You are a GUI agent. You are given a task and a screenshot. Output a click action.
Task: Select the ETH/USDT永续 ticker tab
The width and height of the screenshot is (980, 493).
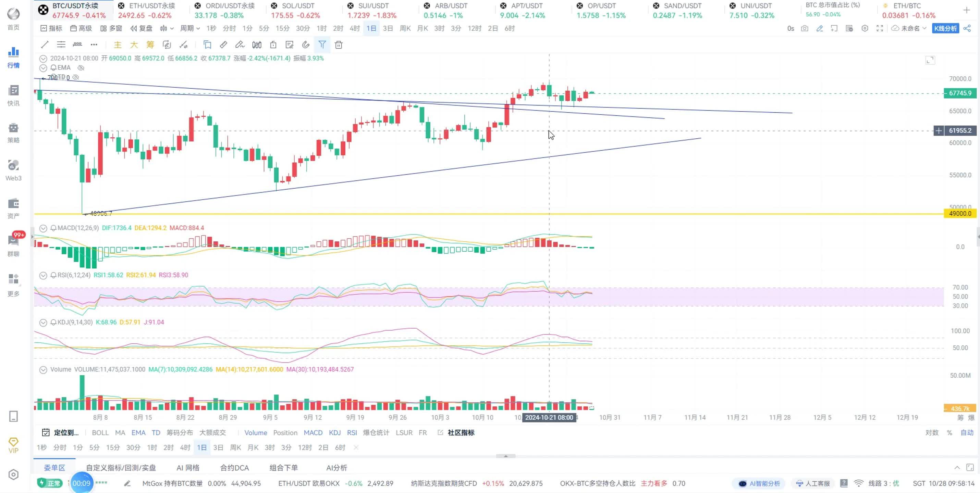(x=146, y=10)
